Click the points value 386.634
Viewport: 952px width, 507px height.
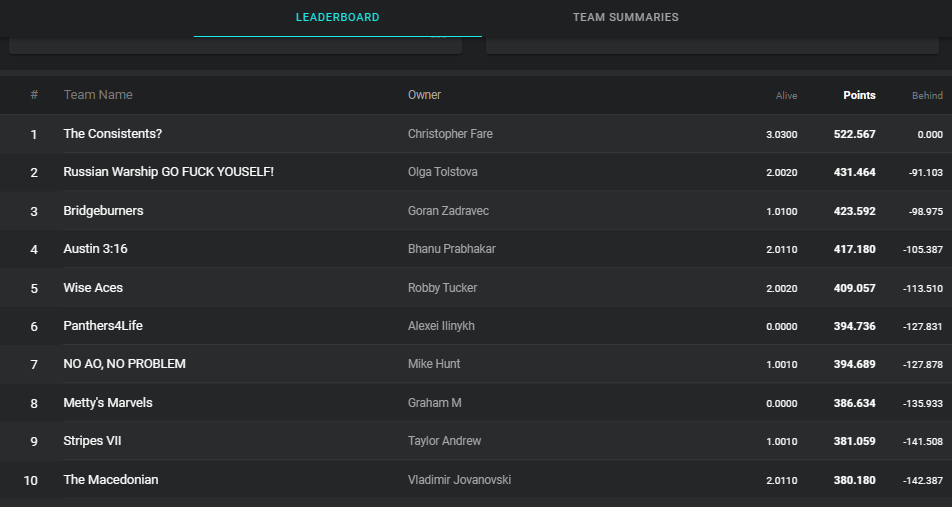[x=855, y=403]
